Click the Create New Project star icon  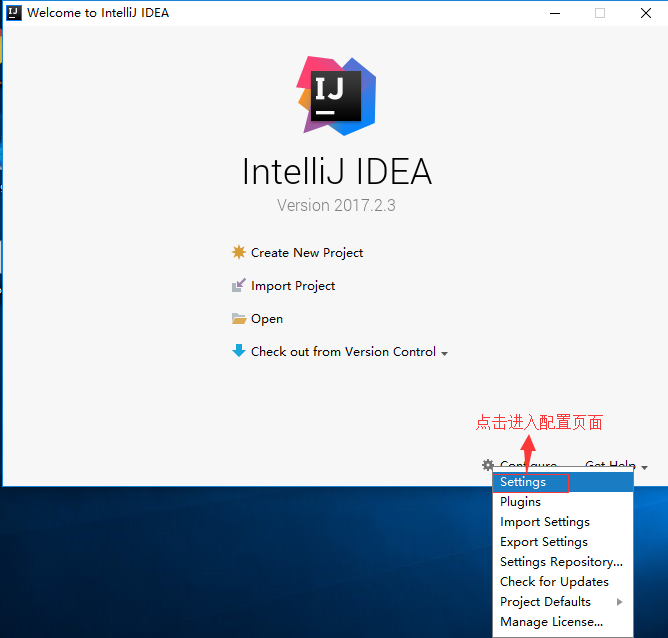pos(239,252)
